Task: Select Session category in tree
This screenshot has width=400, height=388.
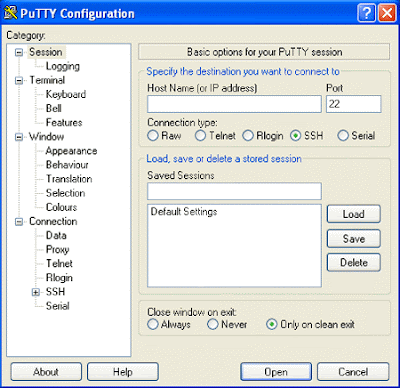Action: coord(46,52)
